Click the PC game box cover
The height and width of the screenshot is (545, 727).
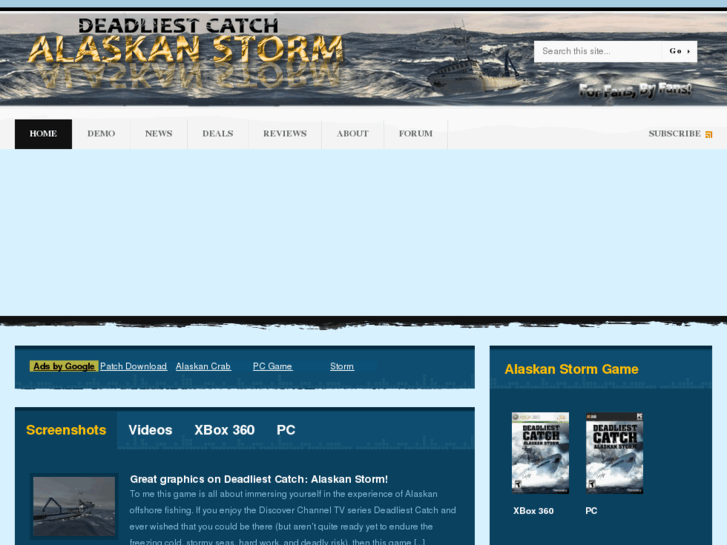[x=614, y=453]
